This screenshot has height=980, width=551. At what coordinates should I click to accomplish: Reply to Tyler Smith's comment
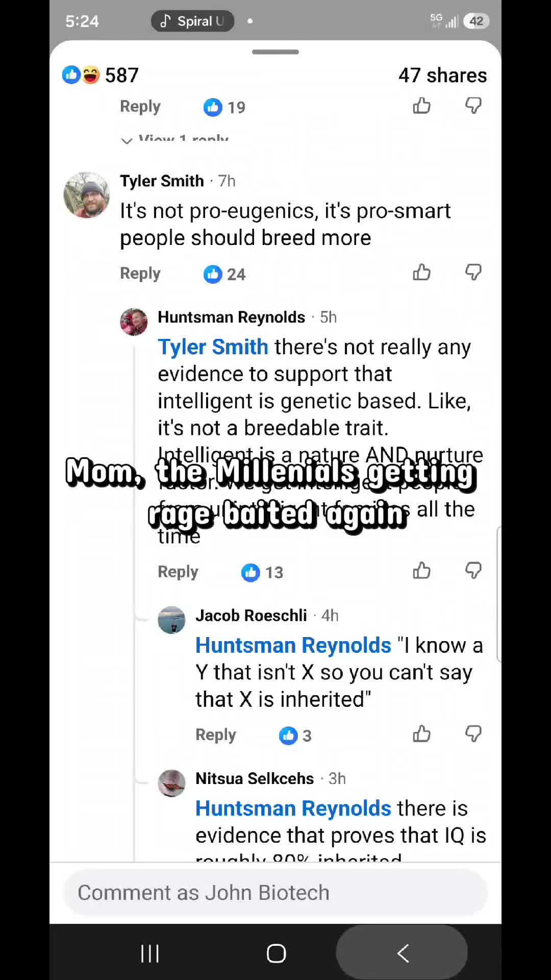tap(140, 274)
